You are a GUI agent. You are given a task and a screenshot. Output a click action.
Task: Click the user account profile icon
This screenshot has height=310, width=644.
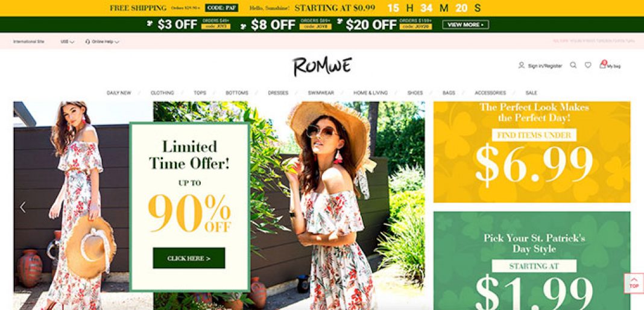pyautogui.click(x=521, y=65)
